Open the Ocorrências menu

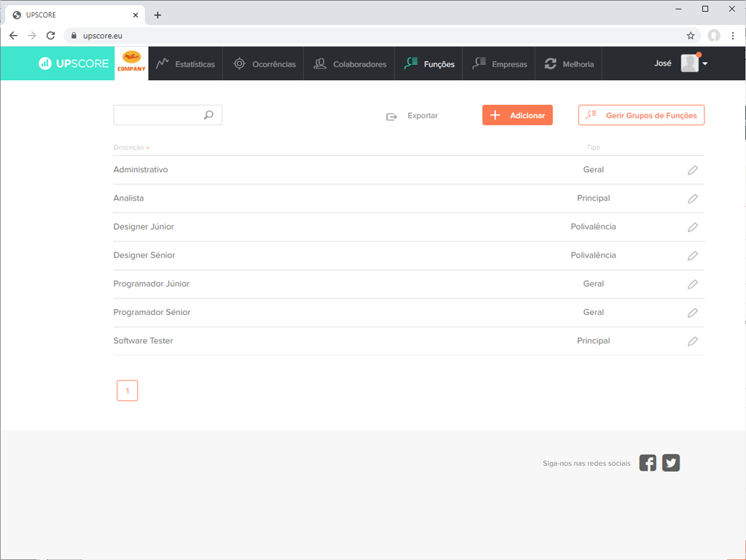coord(264,63)
